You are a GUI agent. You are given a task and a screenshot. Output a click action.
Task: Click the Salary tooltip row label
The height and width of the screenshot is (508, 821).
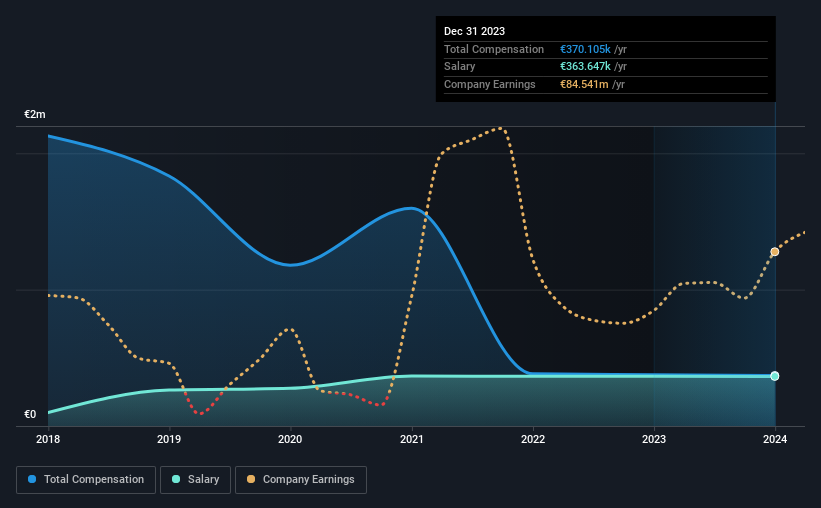tap(460, 67)
